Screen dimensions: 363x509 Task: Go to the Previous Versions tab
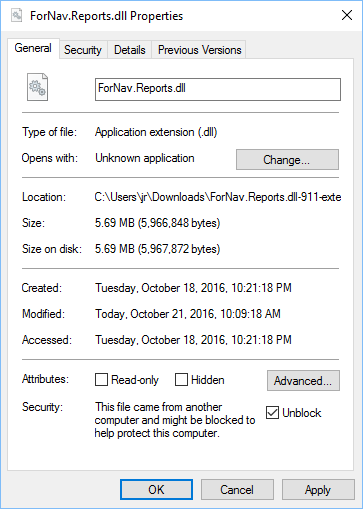[199, 50]
